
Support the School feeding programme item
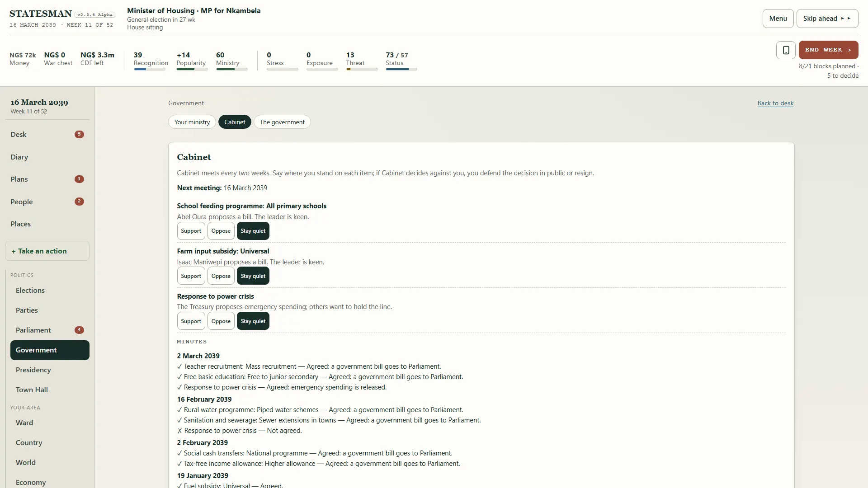[191, 231]
